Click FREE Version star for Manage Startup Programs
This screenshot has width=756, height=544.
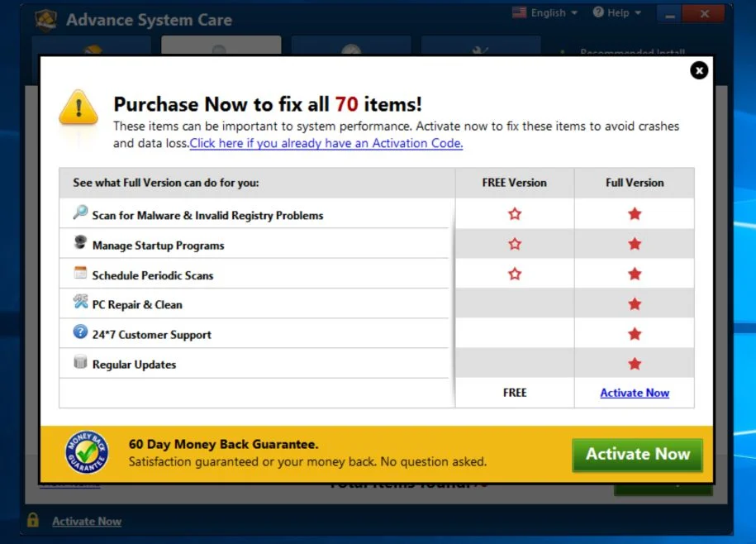[x=515, y=244]
